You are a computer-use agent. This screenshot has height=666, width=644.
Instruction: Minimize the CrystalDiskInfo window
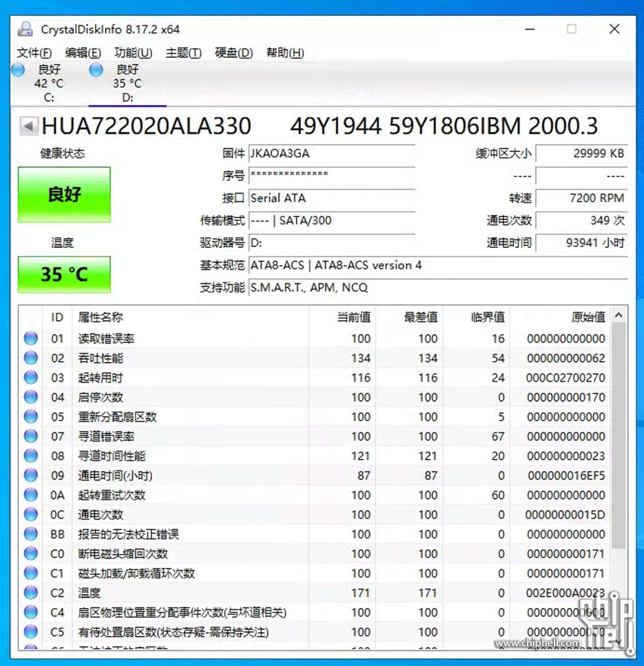coord(530,29)
